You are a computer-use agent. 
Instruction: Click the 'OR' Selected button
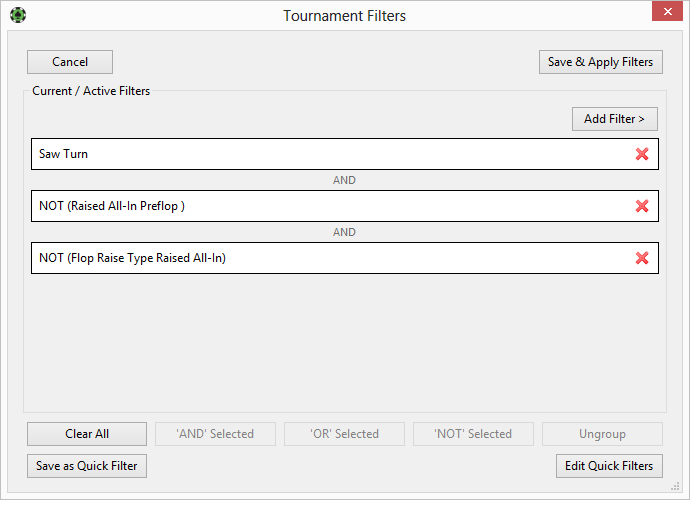click(345, 434)
